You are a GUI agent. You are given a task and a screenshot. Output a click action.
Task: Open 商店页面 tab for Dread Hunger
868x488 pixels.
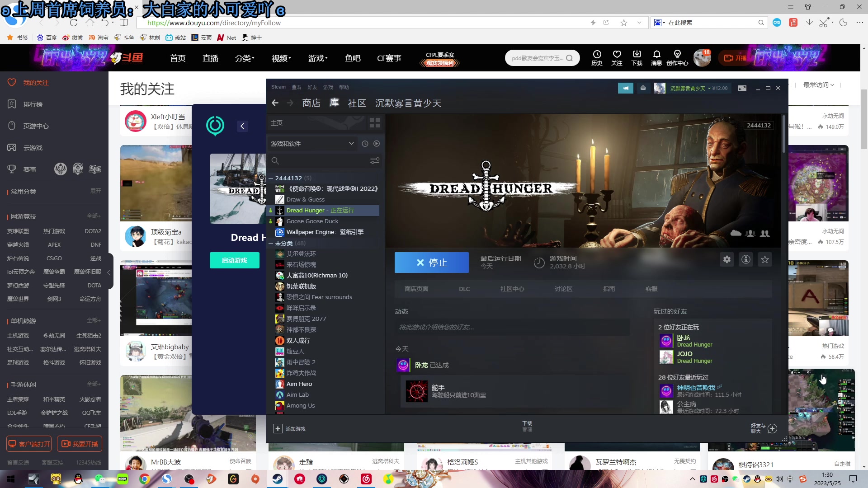[x=416, y=289]
